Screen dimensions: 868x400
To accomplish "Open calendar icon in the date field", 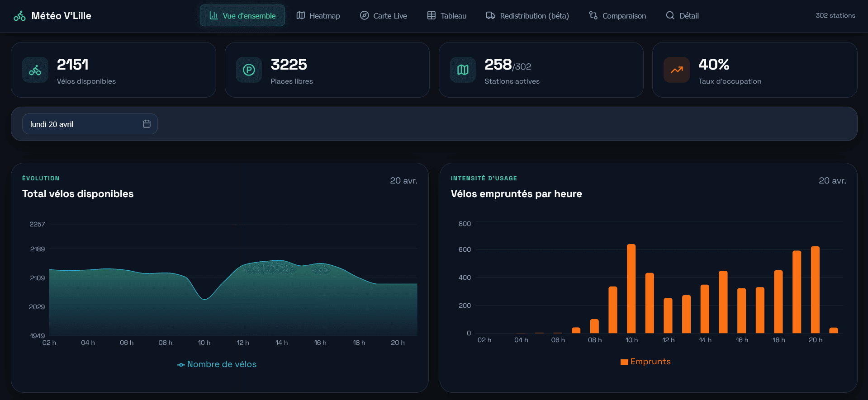I will pyautogui.click(x=147, y=124).
